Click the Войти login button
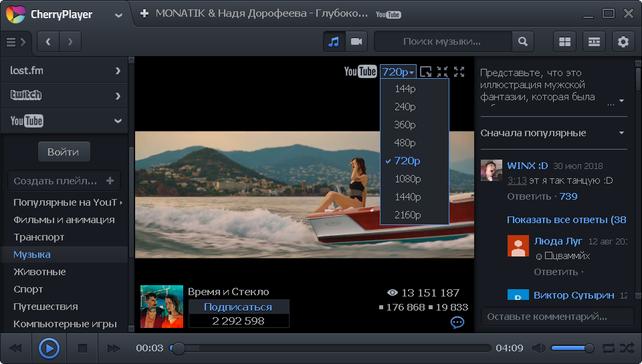The height and width of the screenshot is (364, 642). coord(64,152)
